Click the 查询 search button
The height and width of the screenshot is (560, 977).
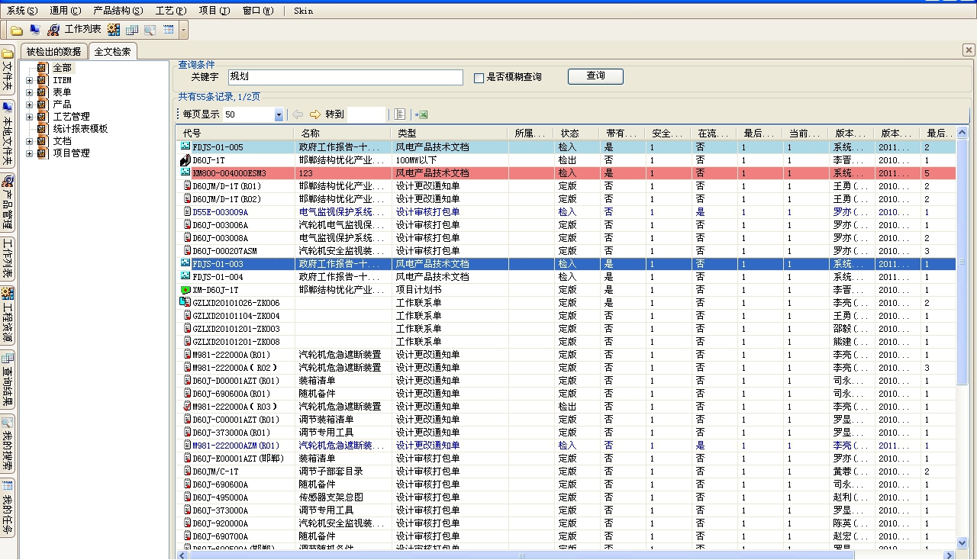click(595, 76)
